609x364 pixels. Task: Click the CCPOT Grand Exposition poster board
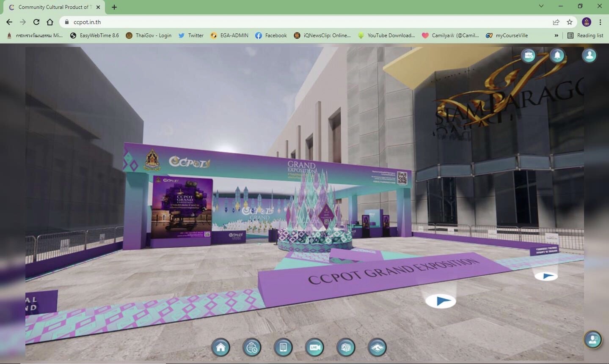[x=182, y=211]
